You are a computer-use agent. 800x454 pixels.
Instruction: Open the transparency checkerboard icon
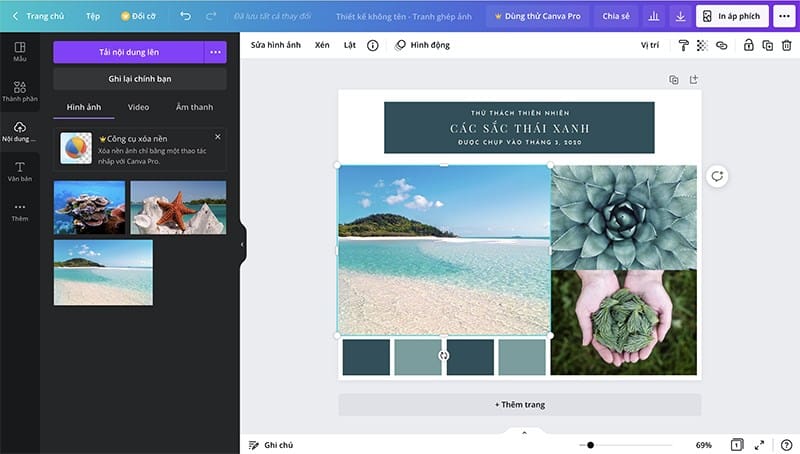pyautogui.click(x=702, y=45)
